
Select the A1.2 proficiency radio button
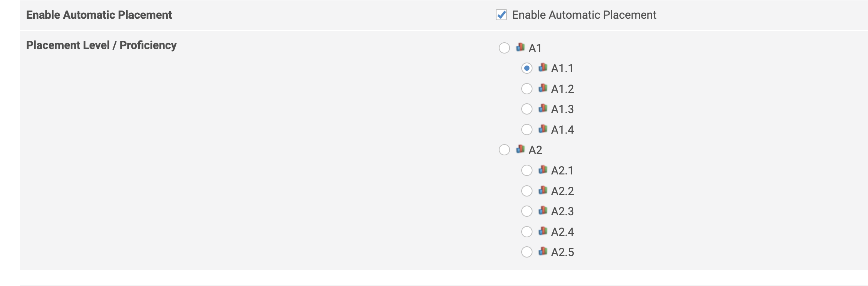(x=527, y=89)
